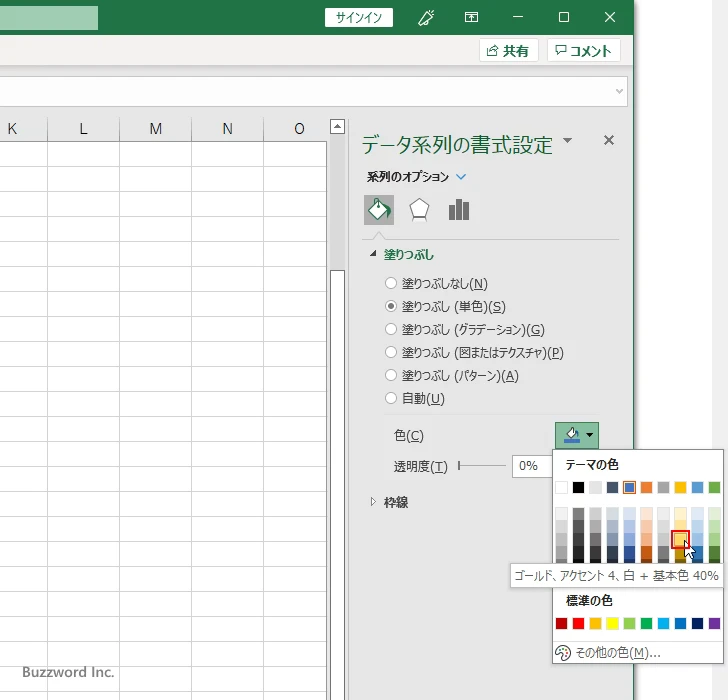Select 塗りつぶし (パターン)(A) radio button
The image size is (728, 700).
391,375
